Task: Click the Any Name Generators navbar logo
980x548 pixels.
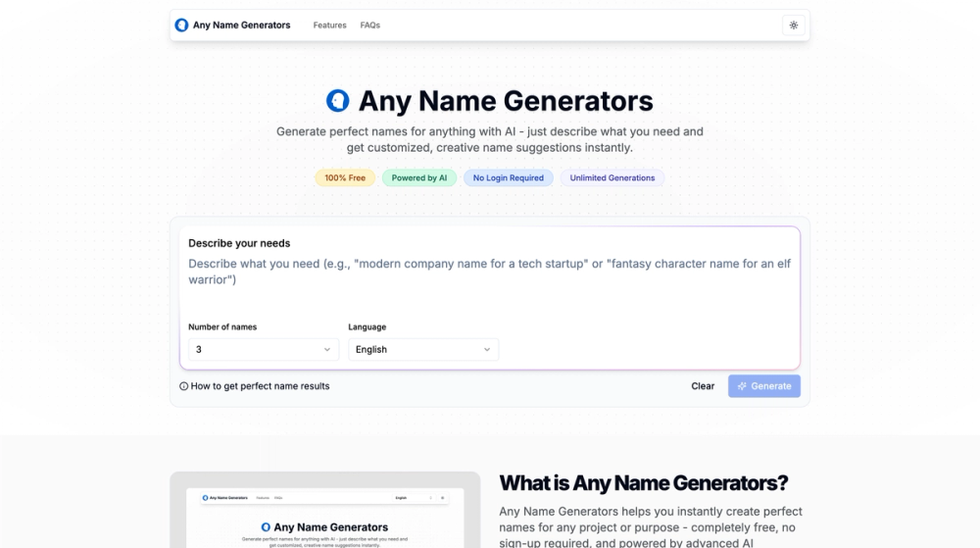Action: pyautogui.click(x=181, y=25)
